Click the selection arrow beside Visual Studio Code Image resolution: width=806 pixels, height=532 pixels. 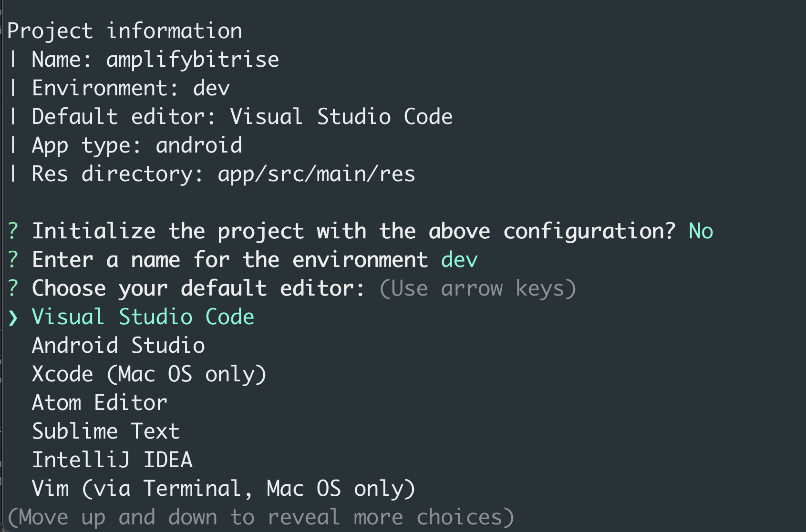pyautogui.click(x=13, y=317)
